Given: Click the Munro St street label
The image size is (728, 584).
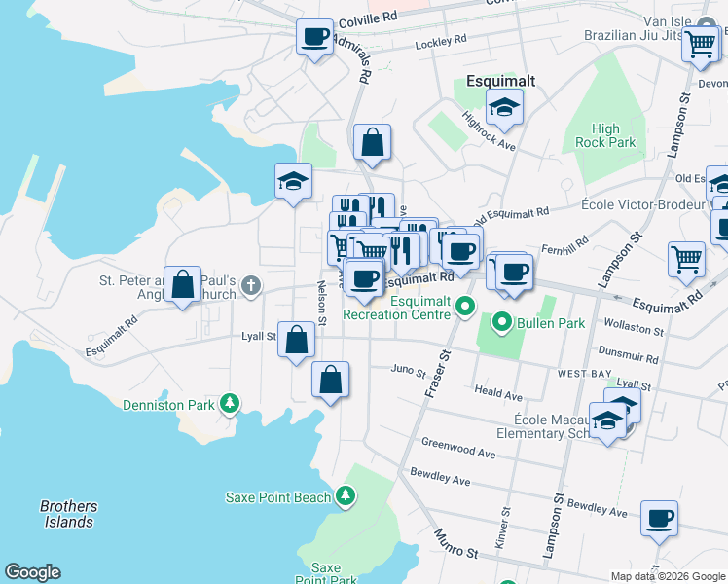Looking at the screenshot, I should coord(455,544).
